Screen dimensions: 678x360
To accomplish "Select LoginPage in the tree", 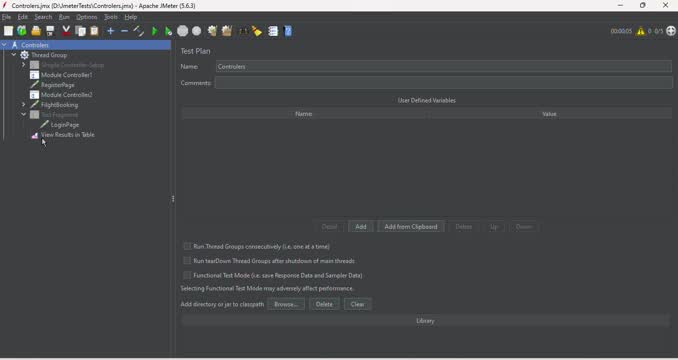I will click(65, 124).
